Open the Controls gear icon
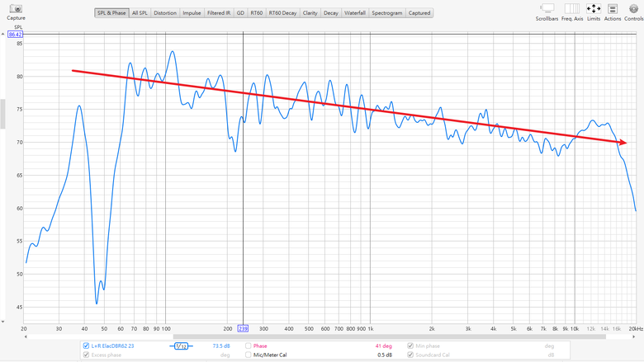644x362 pixels. pyautogui.click(x=633, y=8)
